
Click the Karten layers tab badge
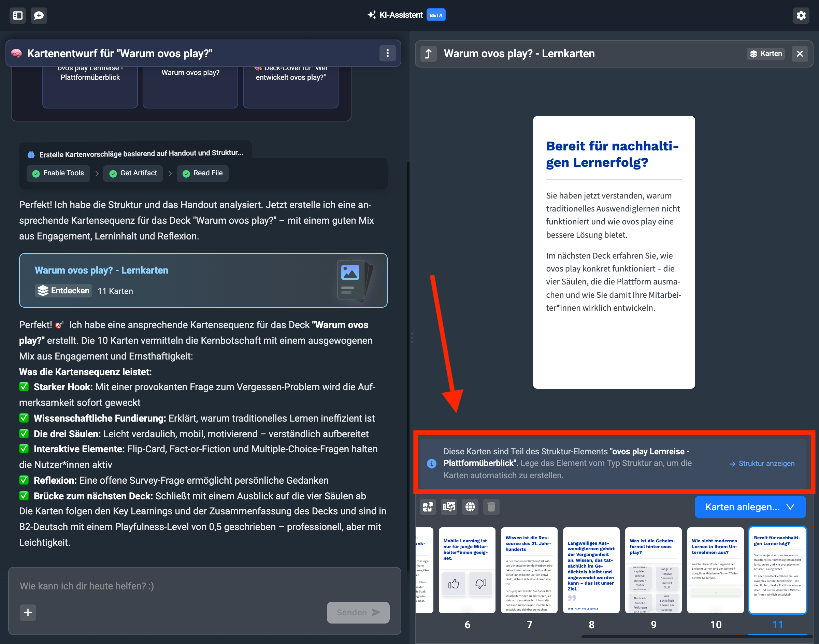coord(766,54)
